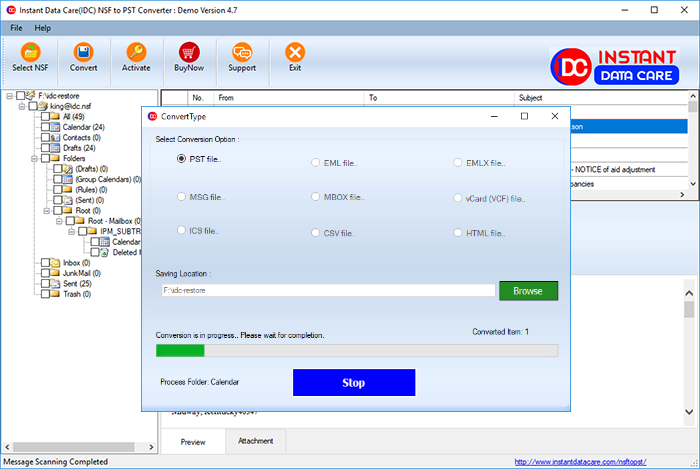Screen dimensions: 700x469
Task: Collapse the Folders tree node
Action: pos(33,158)
